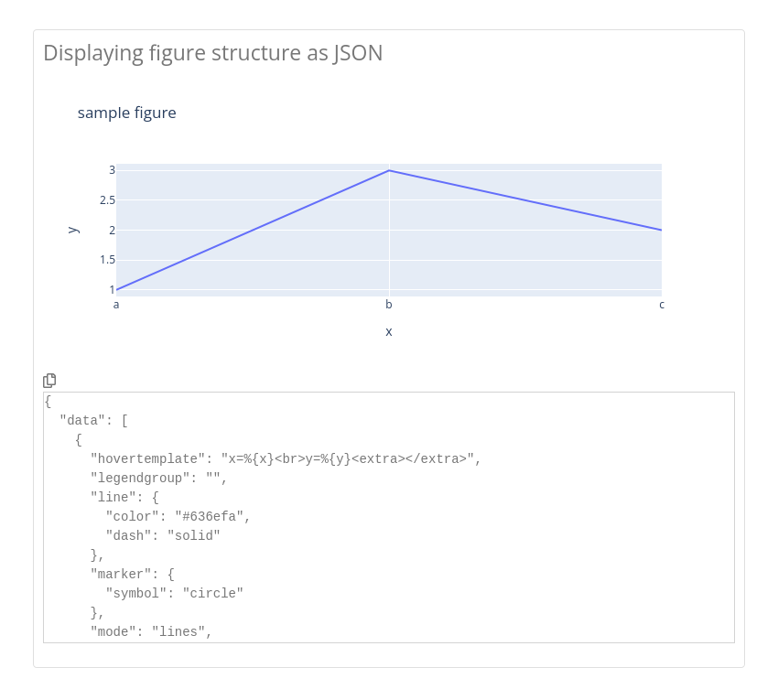This screenshot has width=778, height=700.
Task: Click the "mode": "lines" JSON entry
Action: click(151, 631)
